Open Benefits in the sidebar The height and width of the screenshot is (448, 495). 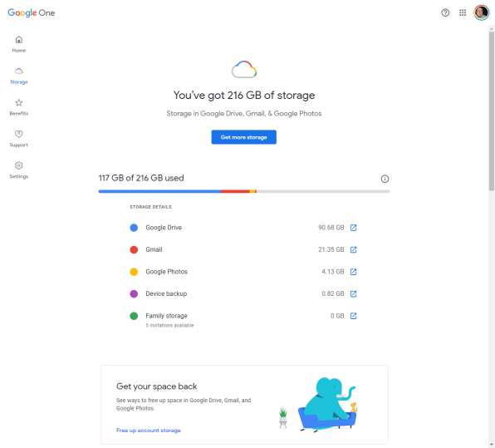[x=19, y=107]
